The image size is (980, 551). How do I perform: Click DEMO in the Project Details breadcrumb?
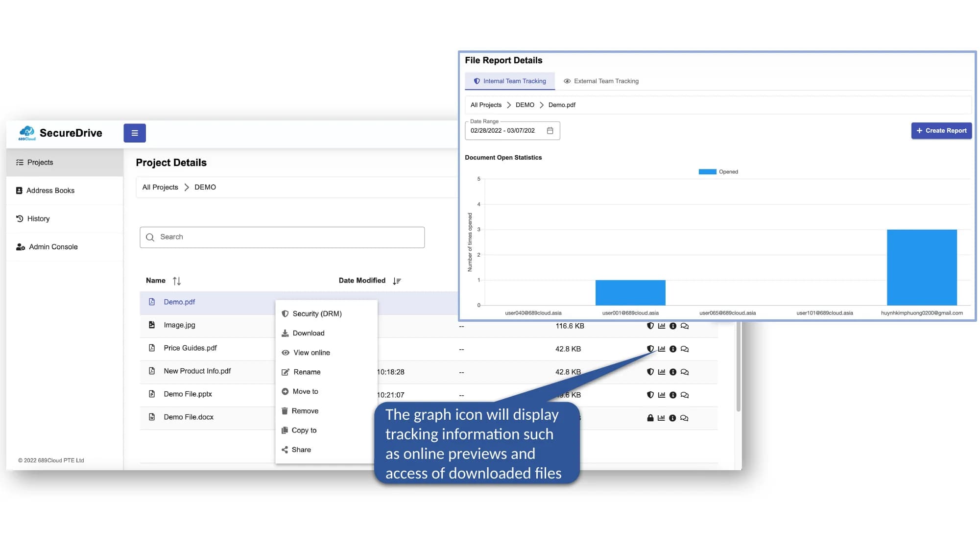[205, 187]
